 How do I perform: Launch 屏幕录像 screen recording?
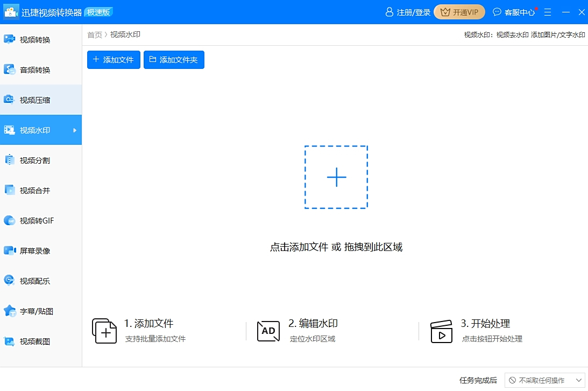point(32,250)
